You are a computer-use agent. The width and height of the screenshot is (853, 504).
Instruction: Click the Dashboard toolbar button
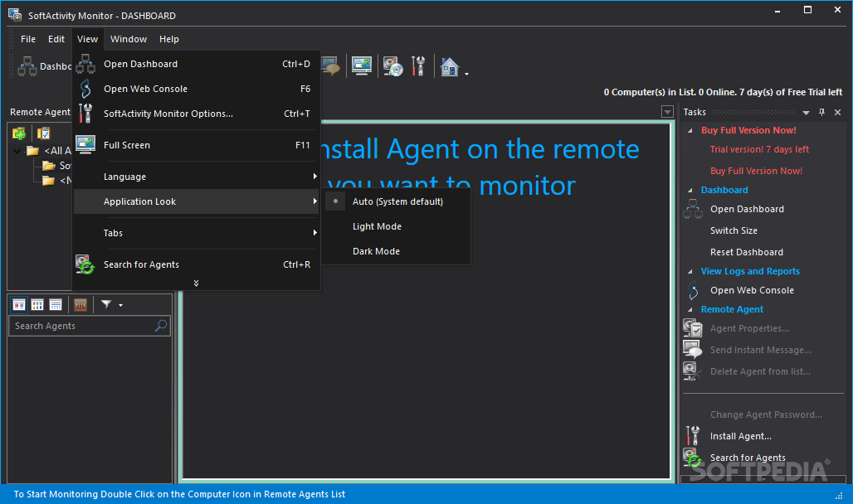[x=45, y=66]
